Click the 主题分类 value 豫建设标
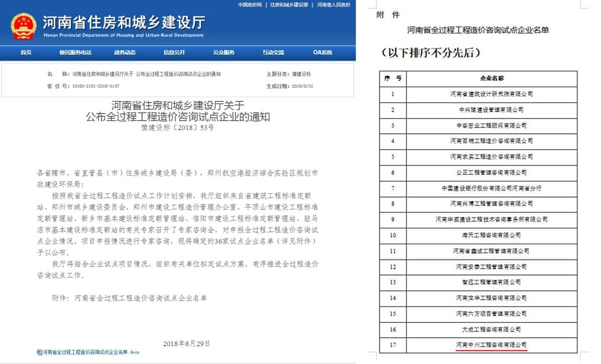Screen dimensions: 601x364 coord(301,74)
